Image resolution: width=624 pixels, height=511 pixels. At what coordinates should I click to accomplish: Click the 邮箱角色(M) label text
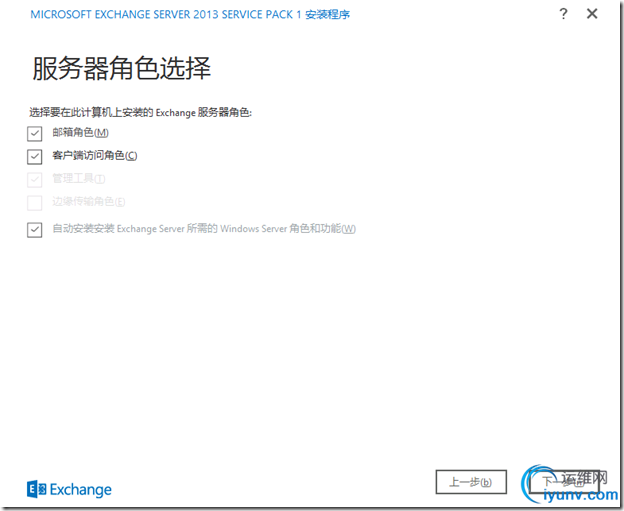[x=80, y=133]
